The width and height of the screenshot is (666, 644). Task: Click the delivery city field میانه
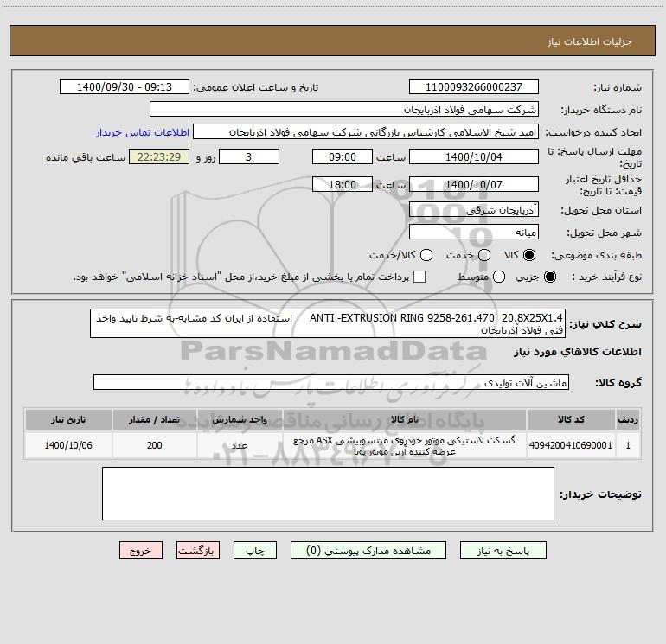[474, 232]
